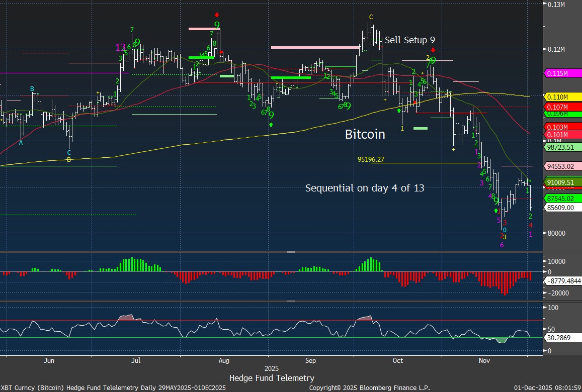Screen dimensions: 582x392
Task: Select the 30.2869 oscillator value label
Action: point(559,339)
